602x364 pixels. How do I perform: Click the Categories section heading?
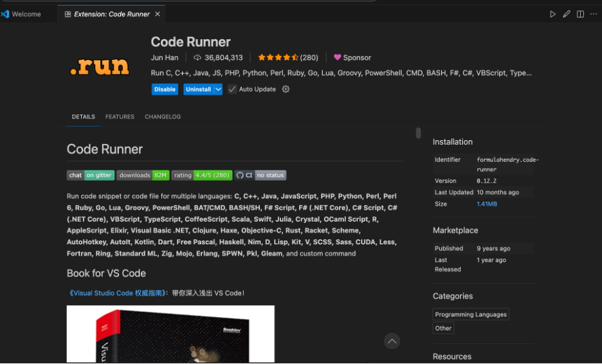(x=453, y=296)
